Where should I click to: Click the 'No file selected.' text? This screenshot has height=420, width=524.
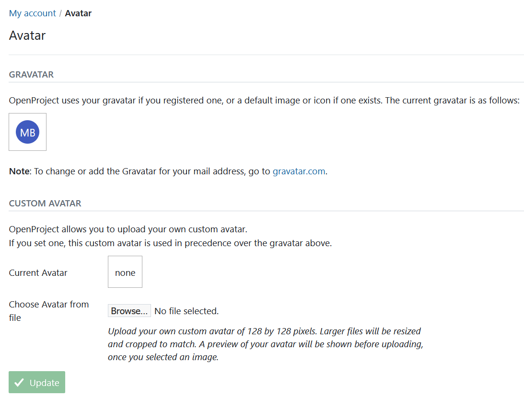186,311
